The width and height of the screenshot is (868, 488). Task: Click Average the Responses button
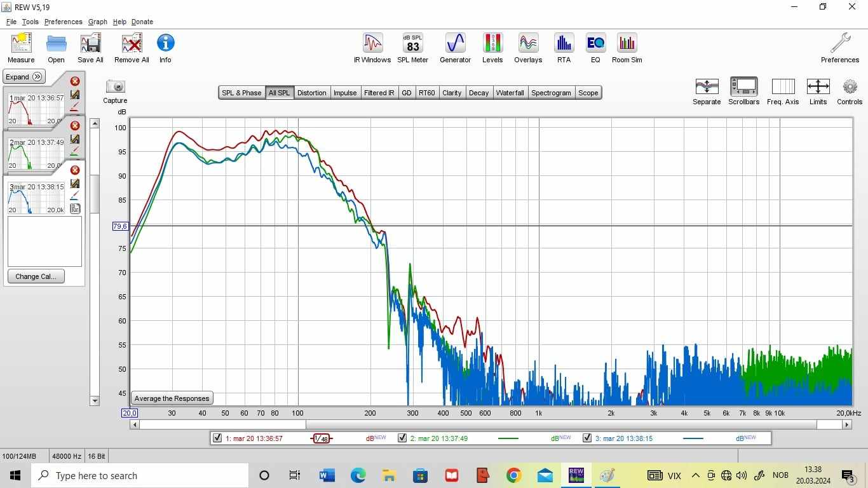[172, 398]
